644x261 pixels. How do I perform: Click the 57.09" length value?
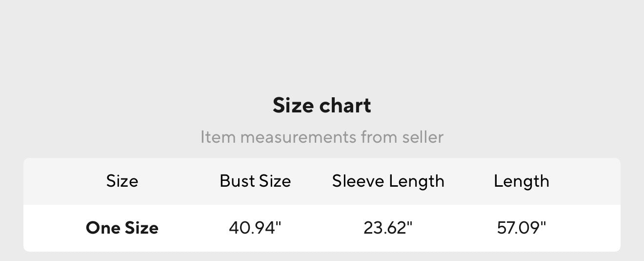click(522, 228)
